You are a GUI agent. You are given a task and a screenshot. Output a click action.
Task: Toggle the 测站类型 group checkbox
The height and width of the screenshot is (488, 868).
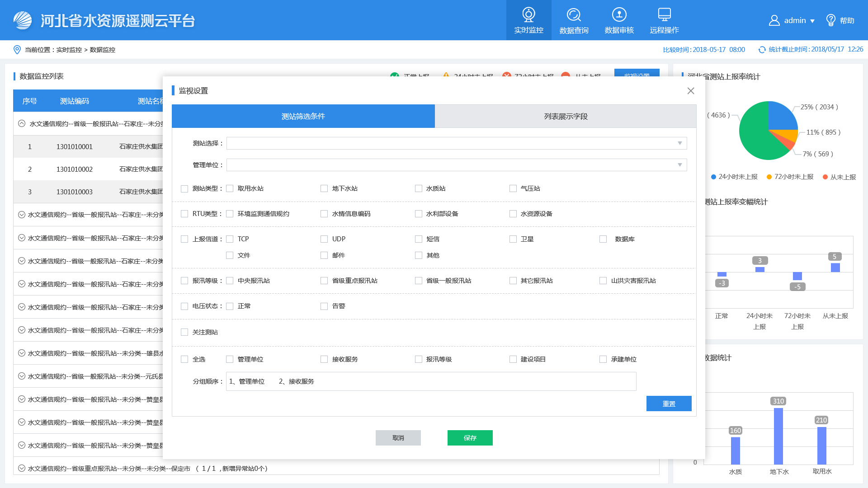[184, 188]
